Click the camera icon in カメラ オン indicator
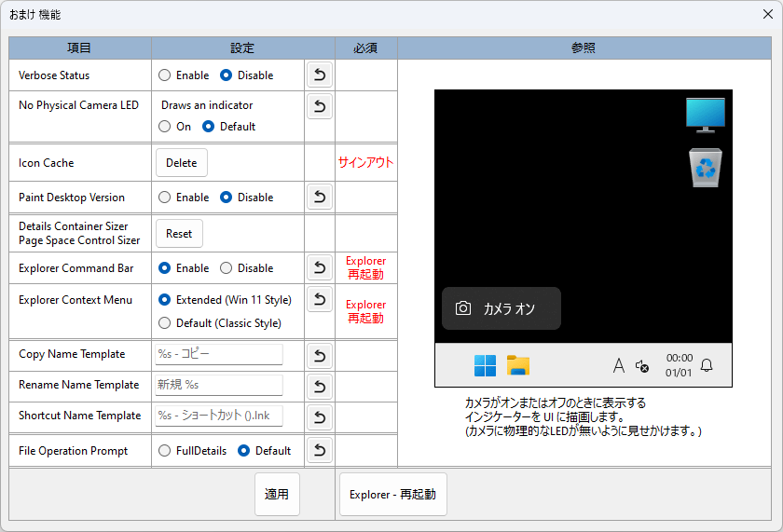 click(463, 307)
